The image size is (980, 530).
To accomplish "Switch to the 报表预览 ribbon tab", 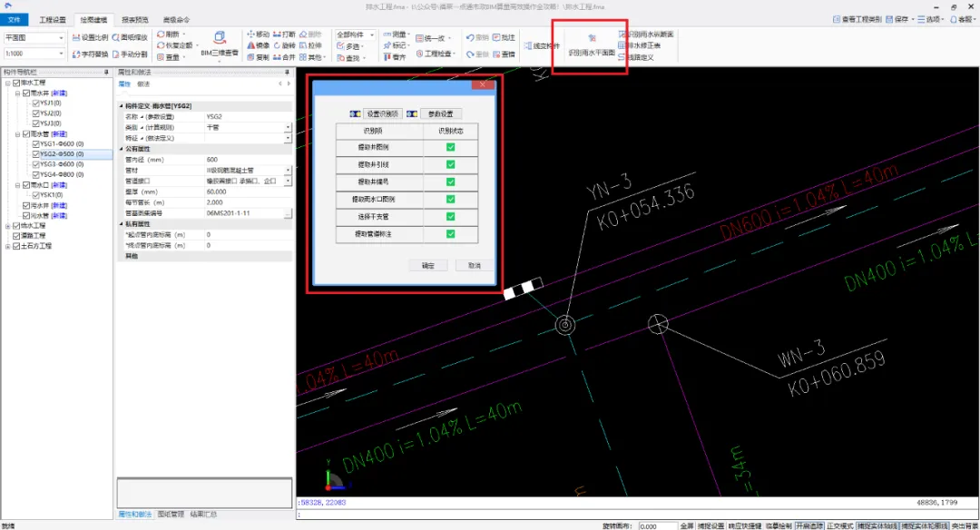I will 134,20.
